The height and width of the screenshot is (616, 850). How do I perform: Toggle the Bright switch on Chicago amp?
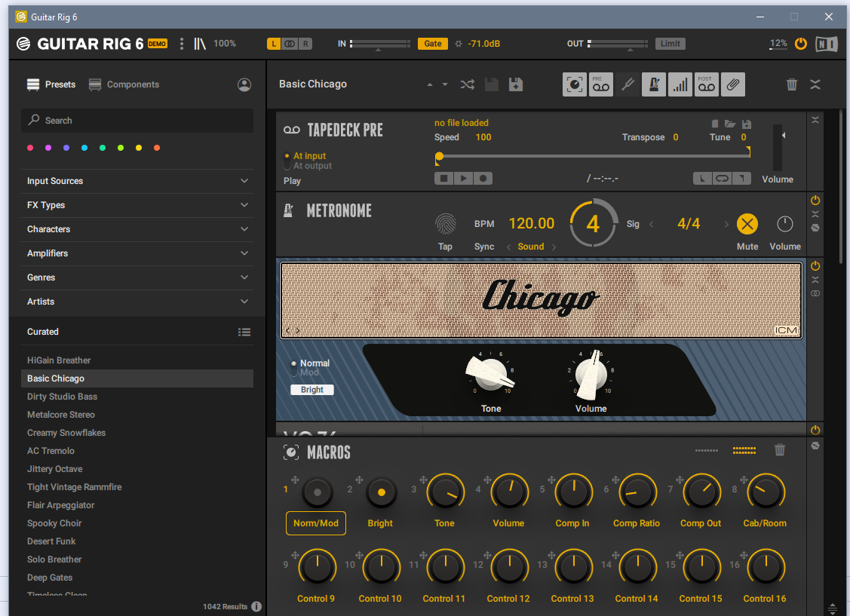[x=312, y=390]
